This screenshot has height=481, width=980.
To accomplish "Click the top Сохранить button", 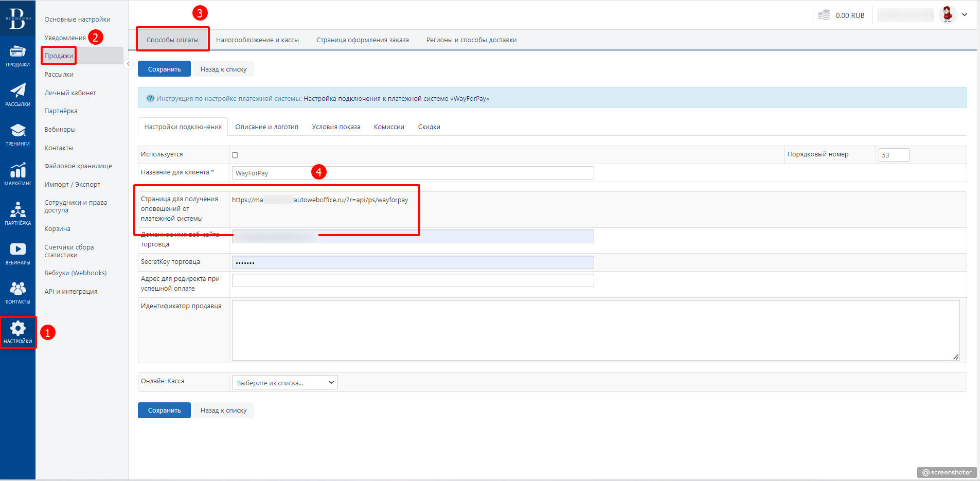I will click(x=164, y=69).
